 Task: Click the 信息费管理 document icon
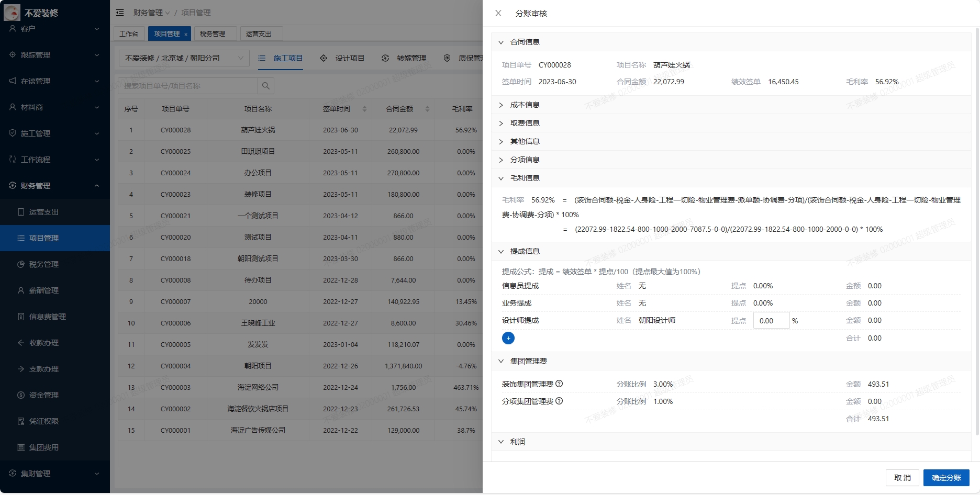(x=21, y=317)
